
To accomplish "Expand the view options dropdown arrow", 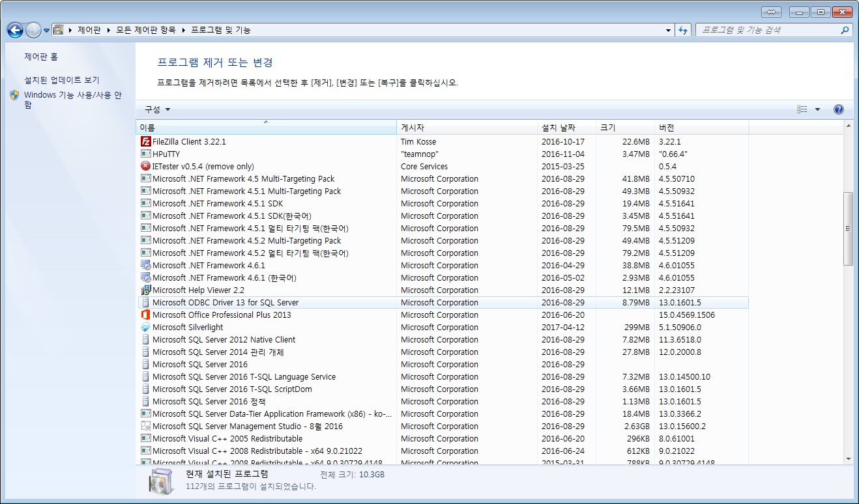I will coord(817,109).
